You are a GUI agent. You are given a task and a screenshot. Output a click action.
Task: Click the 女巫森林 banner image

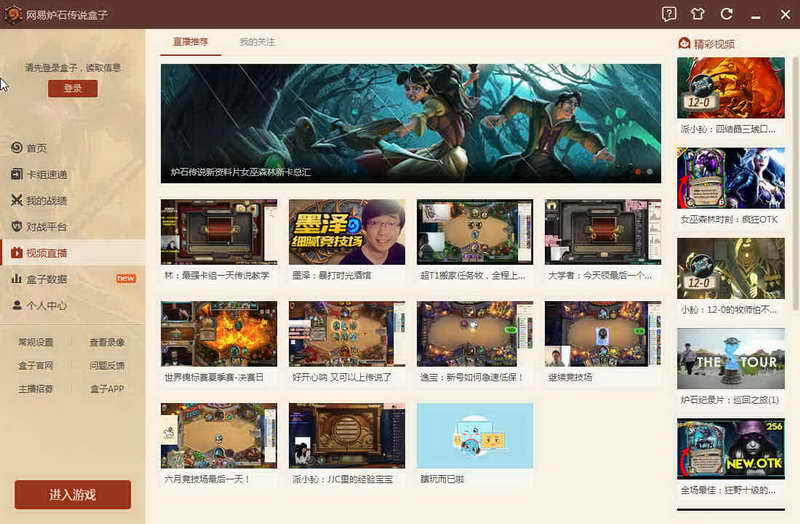(411, 123)
